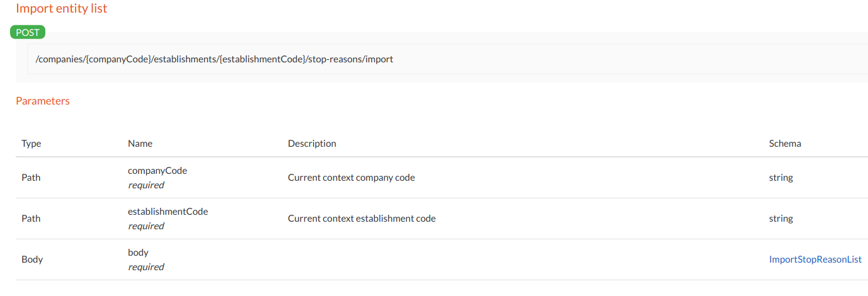868x296 pixels.
Task: Click the stop-reasons/import endpoint path
Action: click(x=214, y=59)
